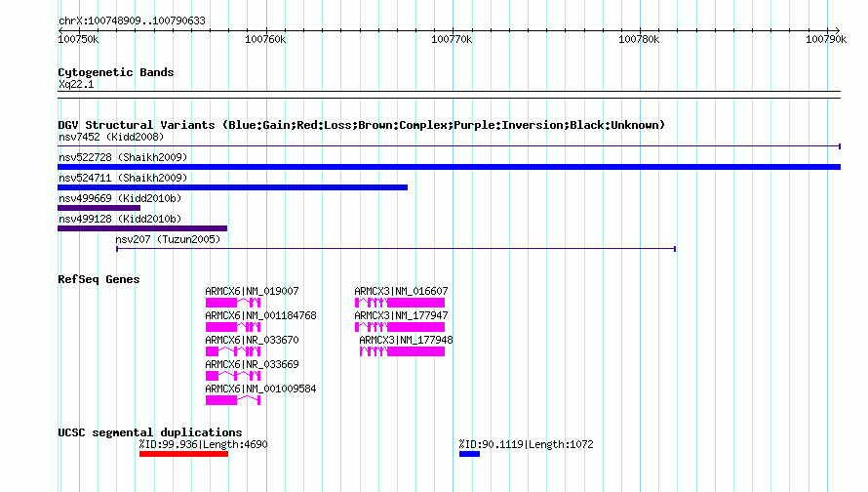Screen dimensions: 868x492
Task: Click the 100770k ruler label
Action: pos(452,39)
